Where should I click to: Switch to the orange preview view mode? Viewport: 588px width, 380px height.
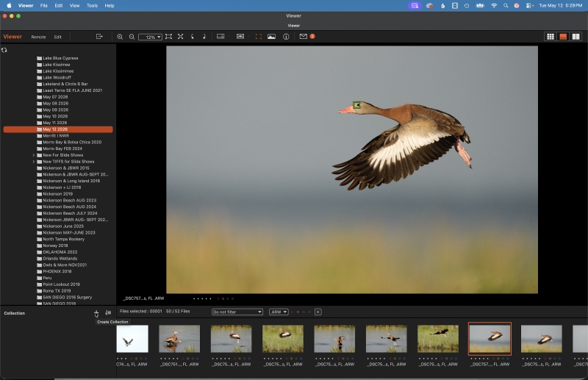point(563,37)
